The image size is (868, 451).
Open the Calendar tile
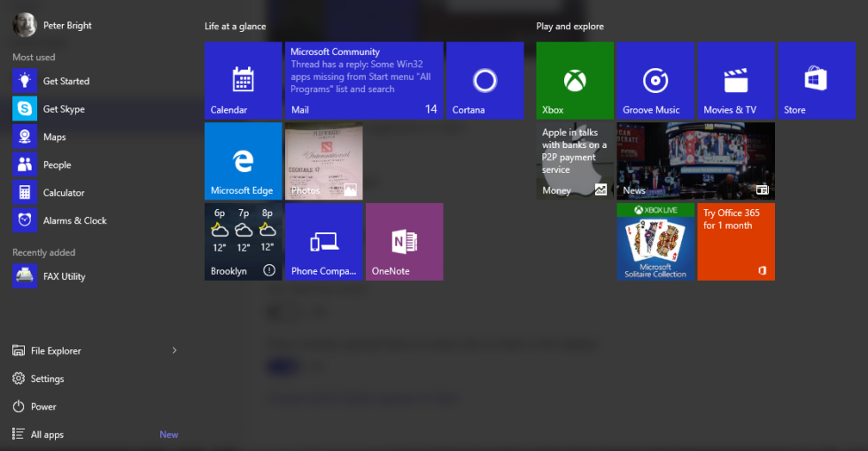(x=243, y=81)
